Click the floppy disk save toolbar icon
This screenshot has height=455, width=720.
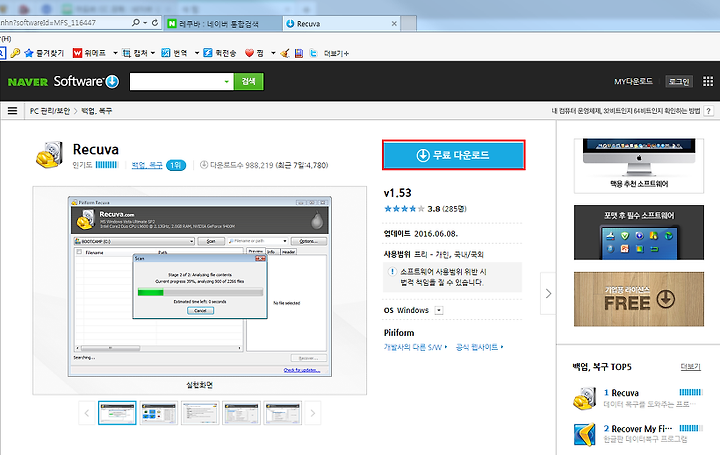pos(299,53)
